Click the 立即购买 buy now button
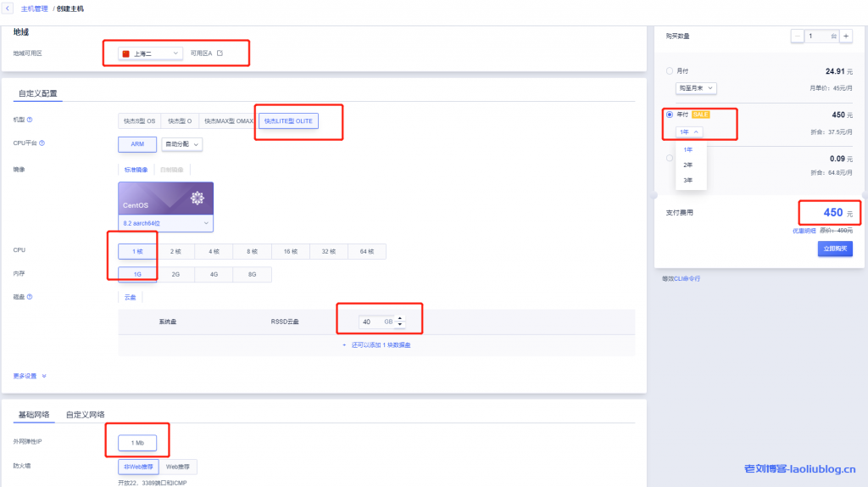The width and height of the screenshot is (868, 487). pyautogui.click(x=834, y=249)
